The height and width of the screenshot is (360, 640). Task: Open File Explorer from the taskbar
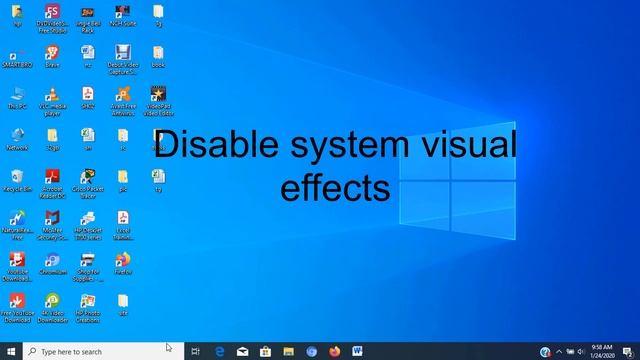click(289, 351)
